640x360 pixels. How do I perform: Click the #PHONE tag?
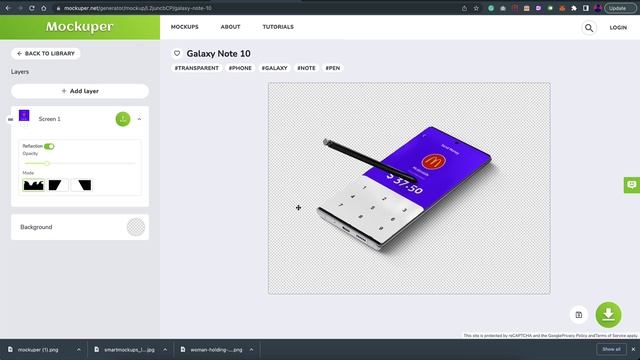point(240,68)
